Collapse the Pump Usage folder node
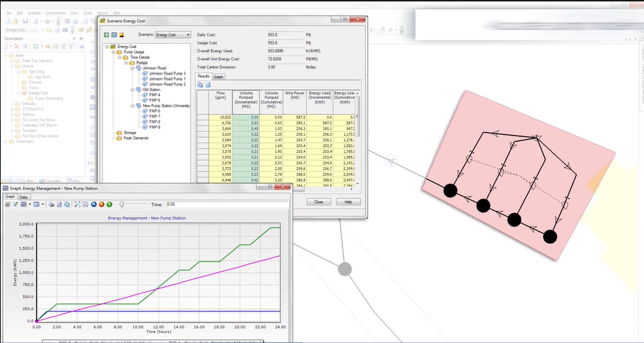Image resolution: width=644 pixels, height=343 pixels. tap(113, 52)
